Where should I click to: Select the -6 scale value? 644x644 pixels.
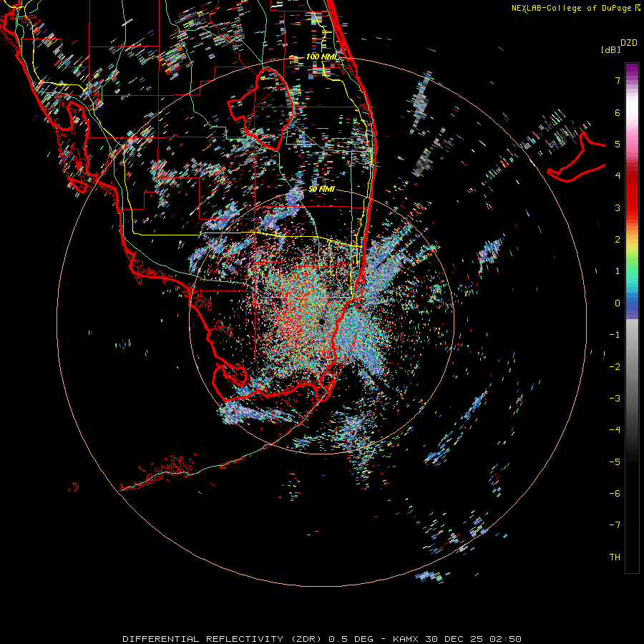[x=615, y=494]
